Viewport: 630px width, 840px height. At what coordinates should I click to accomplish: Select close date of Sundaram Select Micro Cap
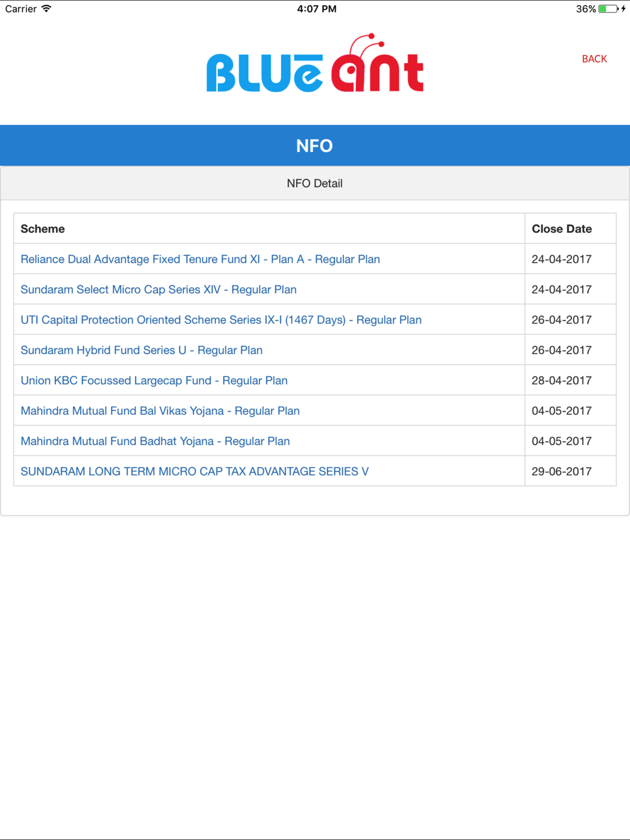pos(562,289)
